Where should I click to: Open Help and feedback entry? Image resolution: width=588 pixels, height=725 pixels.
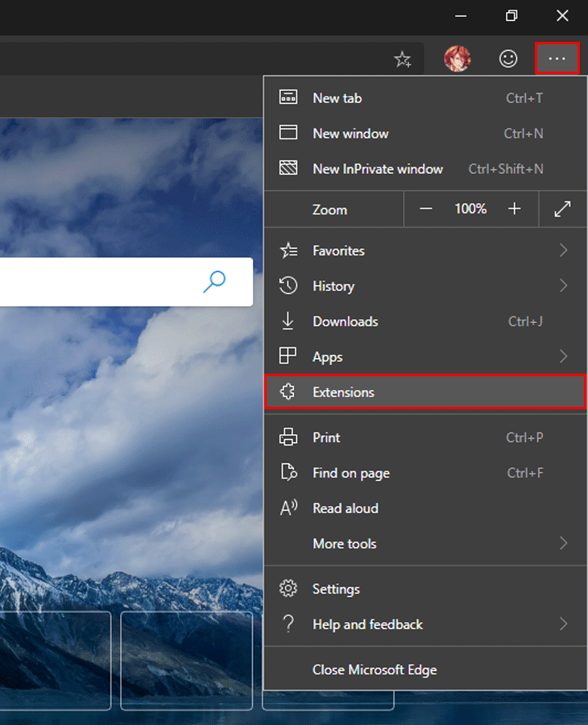click(425, 624)
